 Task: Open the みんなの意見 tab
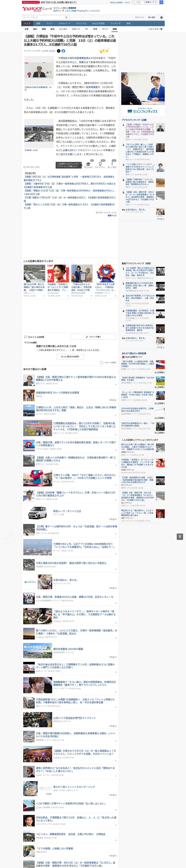[x=99, y=24]
